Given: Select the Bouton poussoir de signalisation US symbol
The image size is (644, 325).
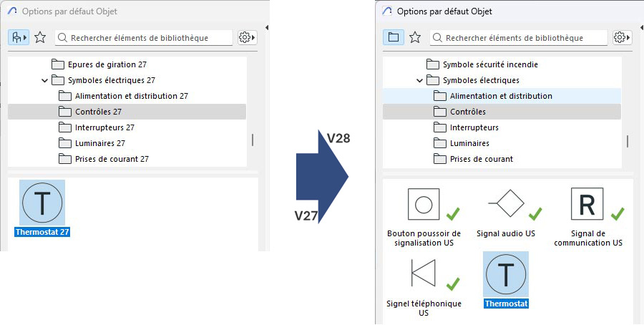Looking at the screenshot, I should pyautogui.click(x=424, y=204).
